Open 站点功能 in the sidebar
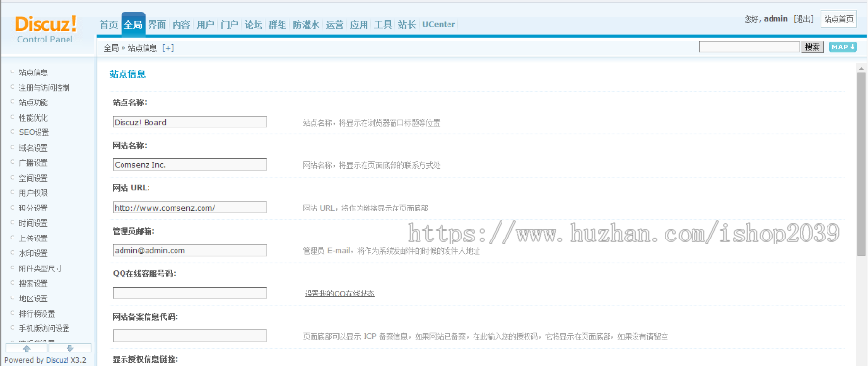The image size is (868, 366). click(33, 102)
